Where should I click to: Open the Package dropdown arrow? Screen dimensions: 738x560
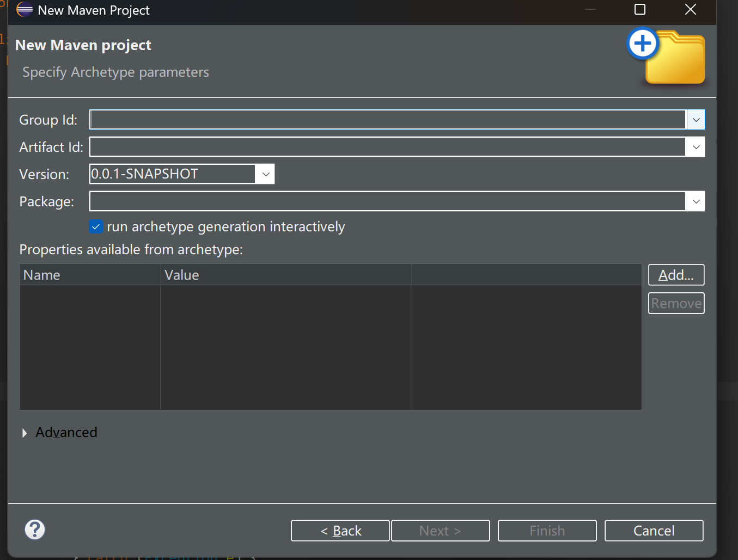pyautogui.click(x=696, y=201)
